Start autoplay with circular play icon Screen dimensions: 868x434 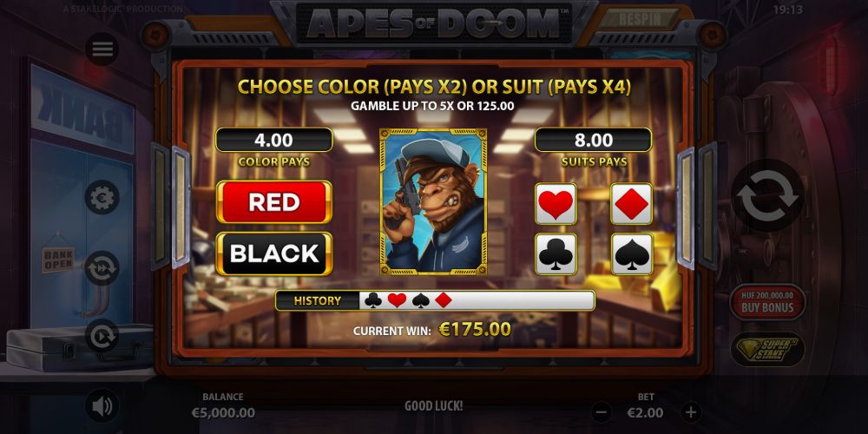click(x=102, y=336)
